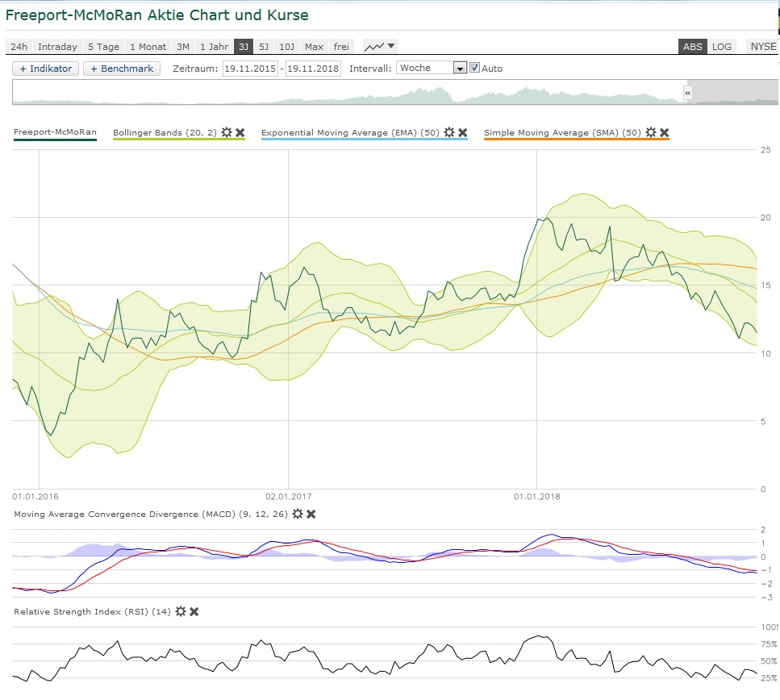780x700 pixels.
Task: Open Bollinger Bands settings gear
Action: click(x=227, y=132)
